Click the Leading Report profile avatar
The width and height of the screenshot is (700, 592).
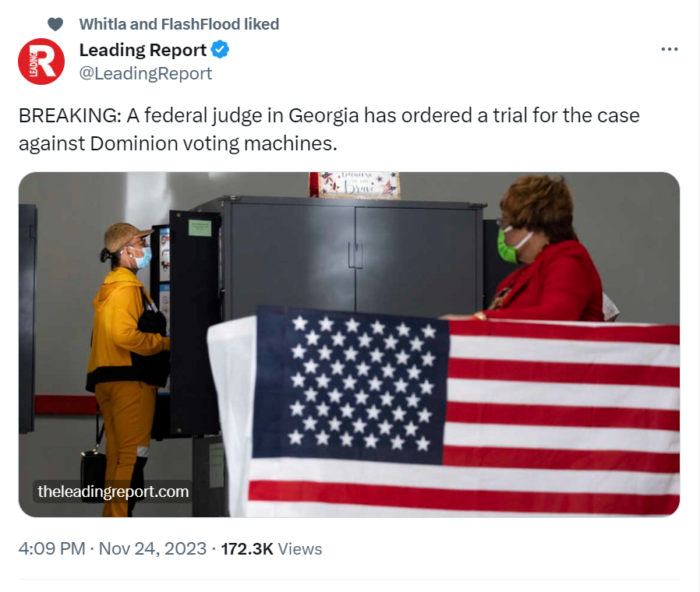pyautogui.click(x=41, y=62)
